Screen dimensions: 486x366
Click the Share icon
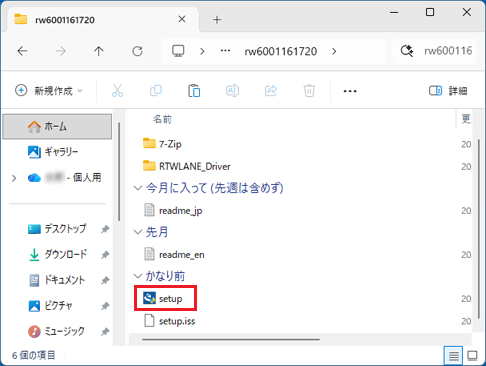271,91
